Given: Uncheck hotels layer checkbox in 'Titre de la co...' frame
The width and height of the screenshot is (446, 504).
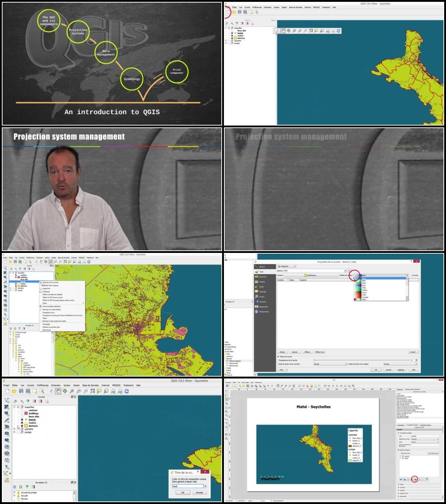Looking at the screenshot, I should [x=22, y=420].
